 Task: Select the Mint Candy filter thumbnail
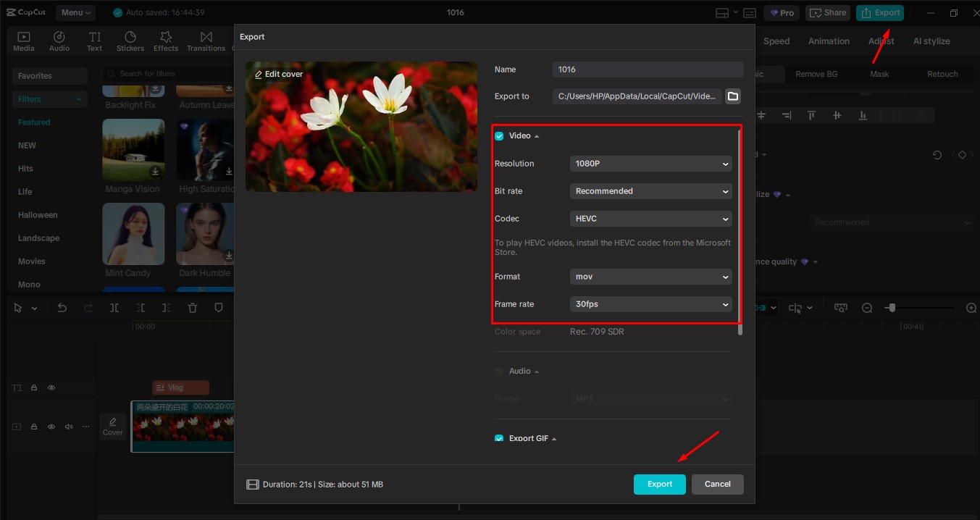pyautogui.click(x=133, y=234)
